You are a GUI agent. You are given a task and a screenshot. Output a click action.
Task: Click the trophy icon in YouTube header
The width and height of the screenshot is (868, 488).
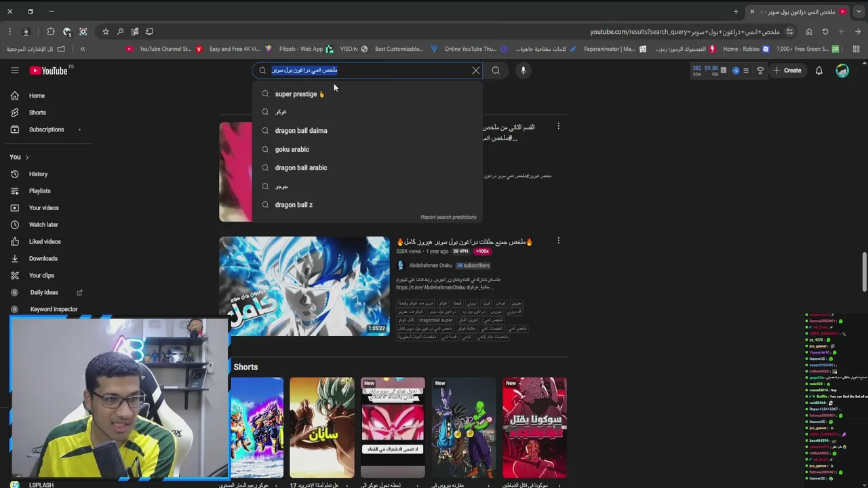click(x=760, y=70)
